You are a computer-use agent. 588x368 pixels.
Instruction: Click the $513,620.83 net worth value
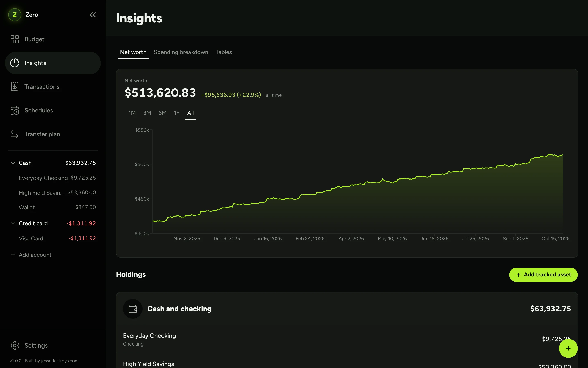point(160,93)
